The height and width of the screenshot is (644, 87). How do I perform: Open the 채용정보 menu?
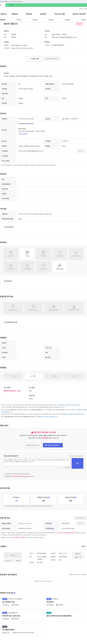[x=15, y=14]
